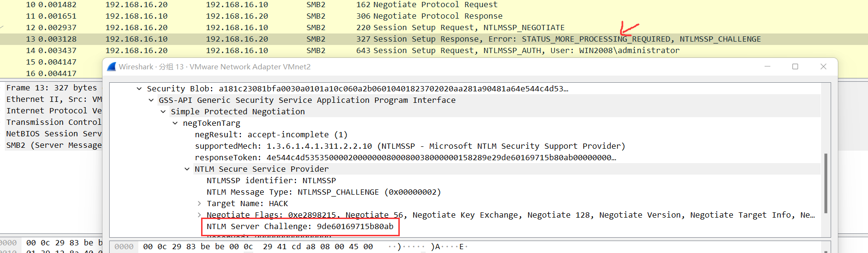The height and width of the screenshot is (253, 868).
Task: Select packet 10 Negotiate Protocol Request row
Action: (426, 5)
